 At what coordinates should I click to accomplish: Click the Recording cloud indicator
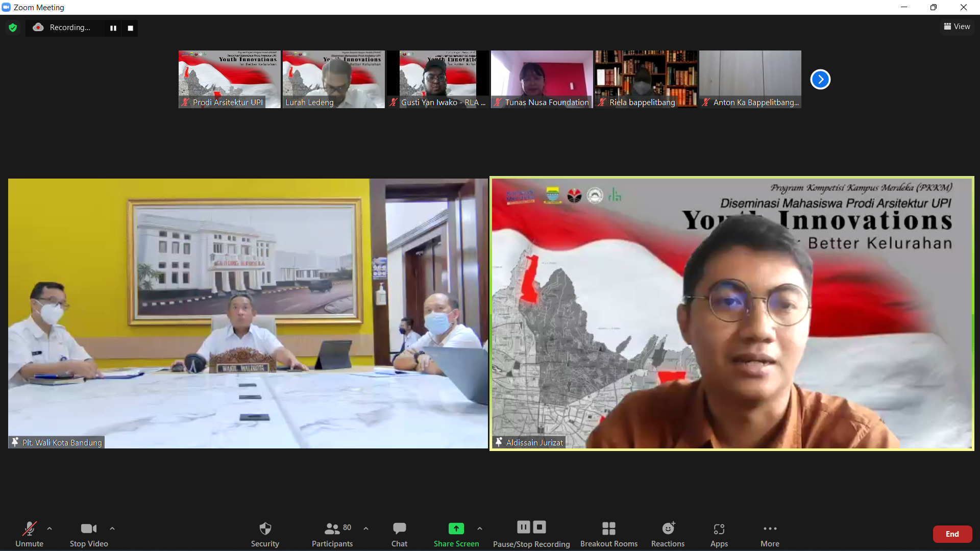38,28
